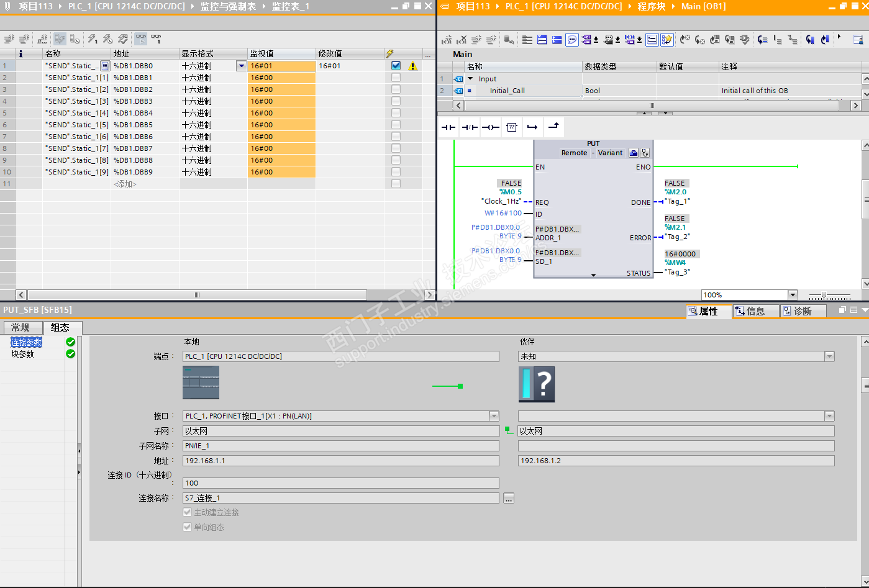869x588 pixels.
Task: Tick the modify checkbox for %DB1.DBB9 row
Action: pyautogui.click(x=396, y=172)
